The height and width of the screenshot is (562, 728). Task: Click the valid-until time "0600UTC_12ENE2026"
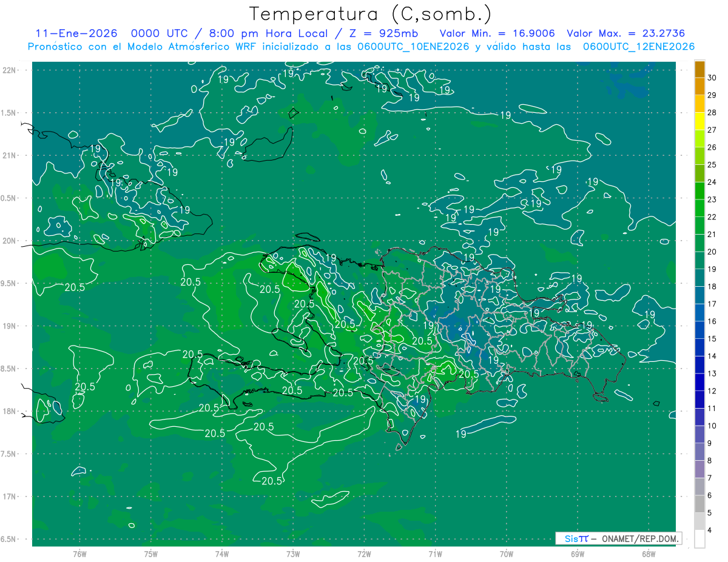(639, 47)
